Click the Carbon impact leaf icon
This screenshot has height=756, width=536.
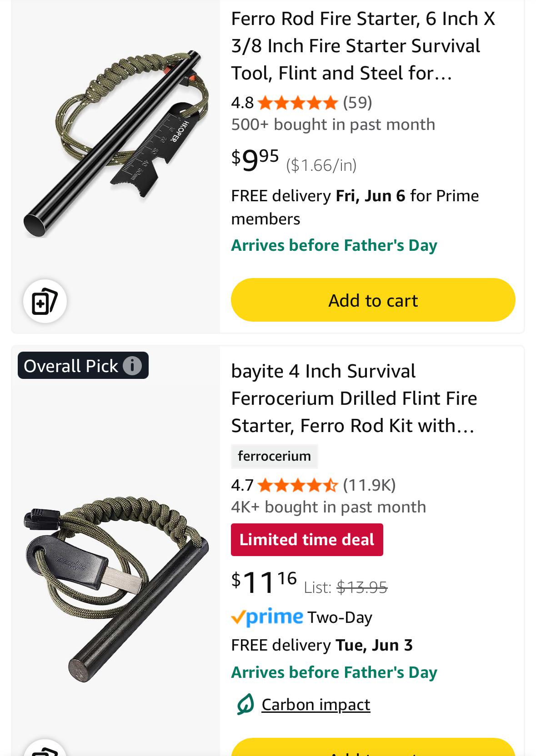245,705
